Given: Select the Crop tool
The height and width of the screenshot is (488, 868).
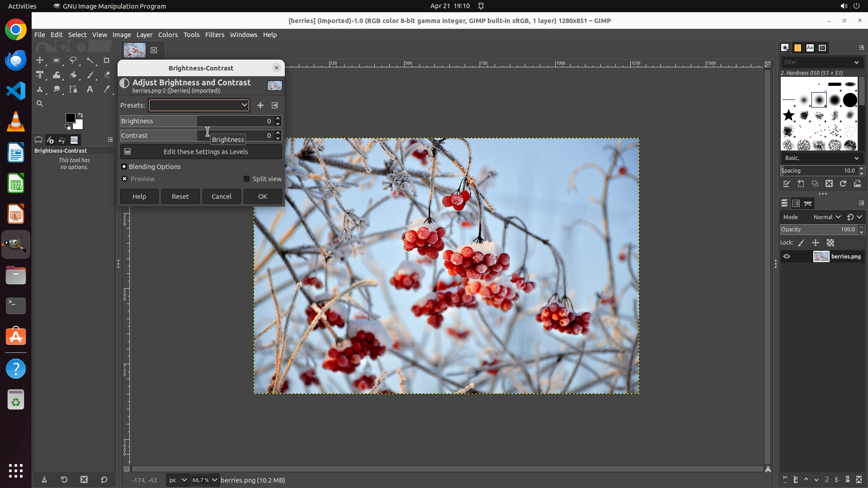Looking at the screenshot, I should coord(107,61).
